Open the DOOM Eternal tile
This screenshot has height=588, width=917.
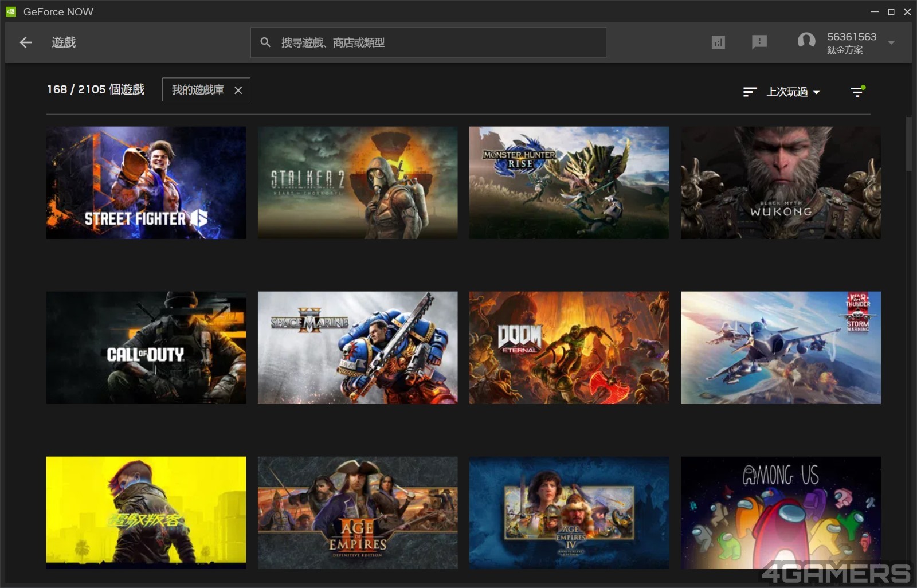coord(569,348)
